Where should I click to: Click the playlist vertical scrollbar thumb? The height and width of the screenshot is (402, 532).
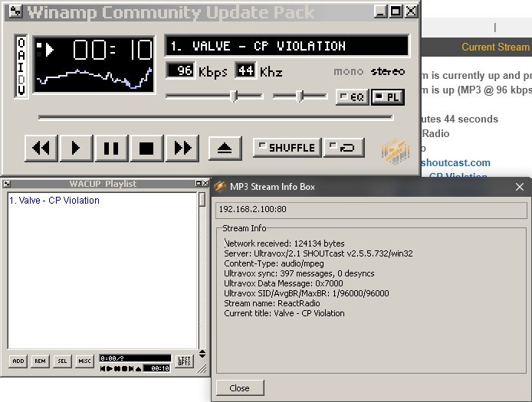coord(202,200)
